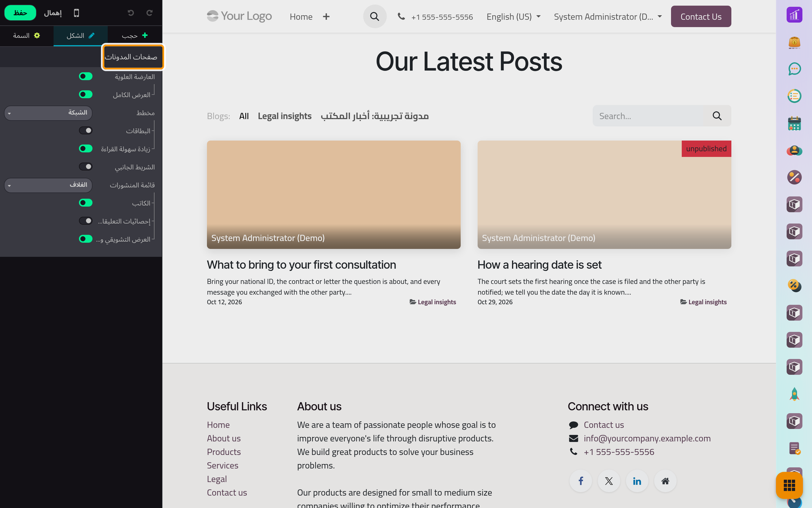Select the Legal insights blog filter
This screenshot has height=508, width=812.
point(285,116)
